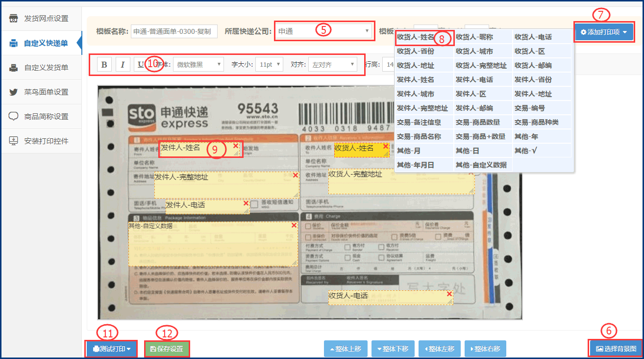
Task: Click the download icon beside 安装打印控件
Action: tap(14, 141)
